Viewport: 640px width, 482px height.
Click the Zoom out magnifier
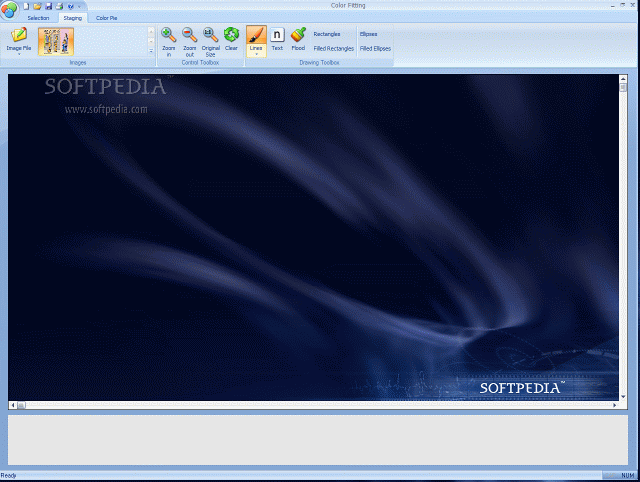point(189,41)
